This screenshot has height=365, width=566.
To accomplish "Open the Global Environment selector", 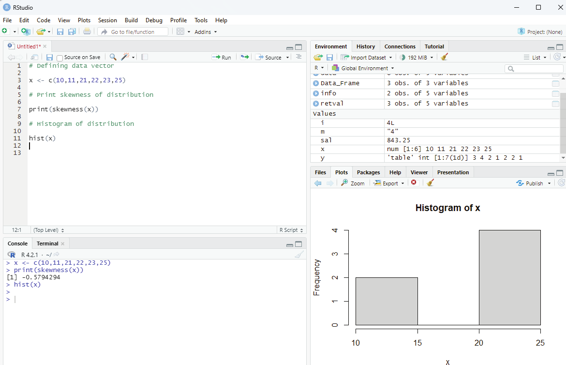I will (362, 68).
